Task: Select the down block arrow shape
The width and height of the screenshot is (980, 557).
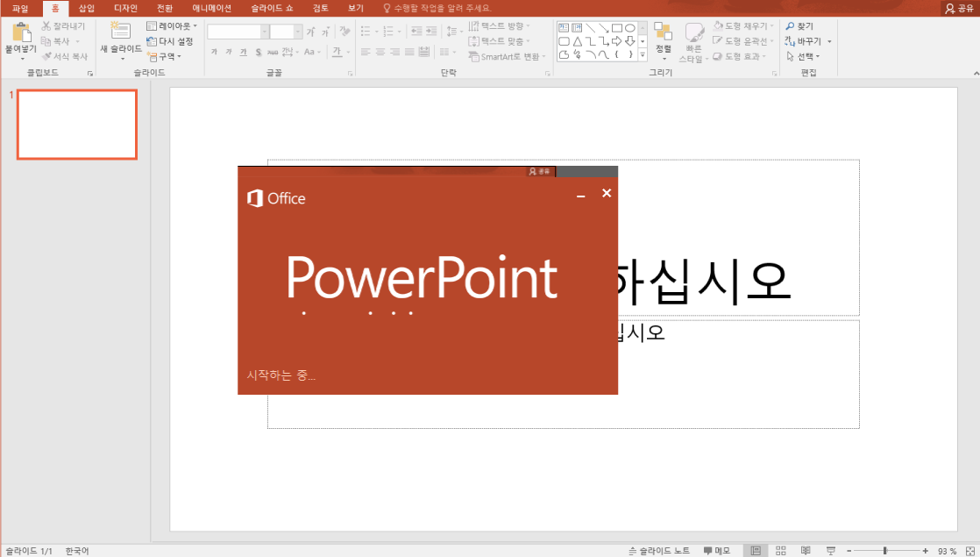Action: point(630,41)
